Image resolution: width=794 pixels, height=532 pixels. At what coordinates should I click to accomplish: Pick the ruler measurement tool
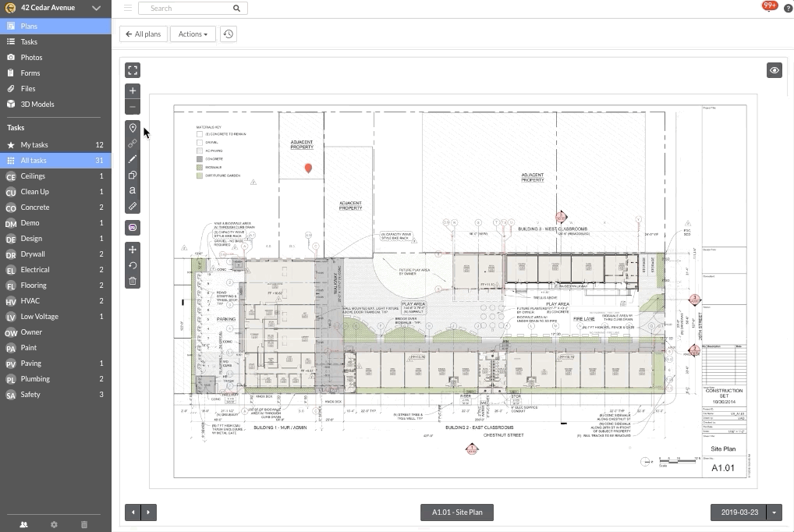point(133,207)
